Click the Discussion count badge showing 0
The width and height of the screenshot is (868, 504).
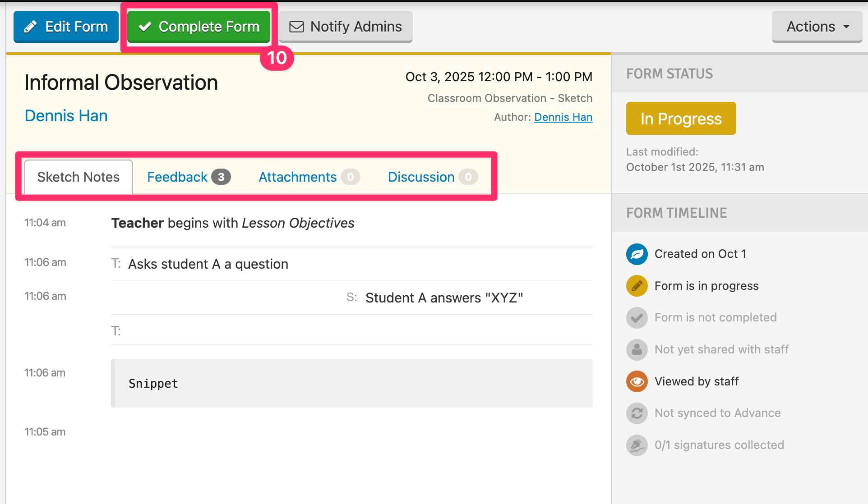tap(468, 177)
